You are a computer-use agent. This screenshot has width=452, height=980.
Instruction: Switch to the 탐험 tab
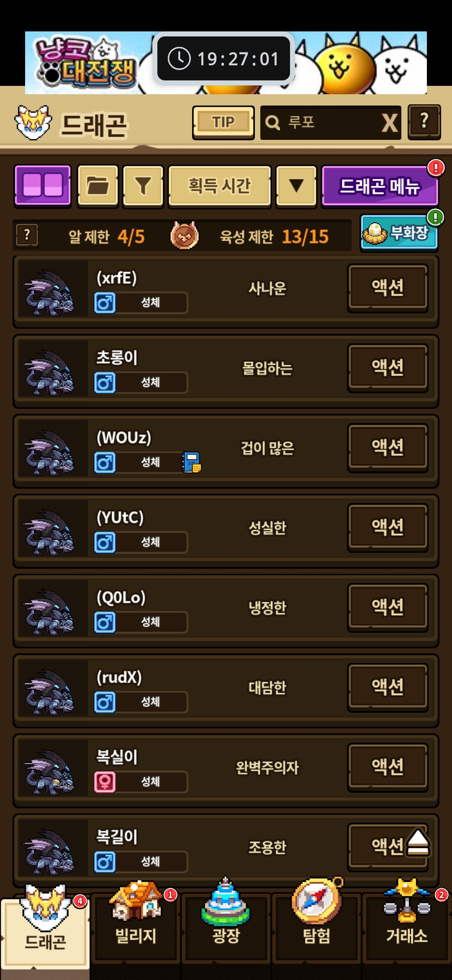pos(317,926)
